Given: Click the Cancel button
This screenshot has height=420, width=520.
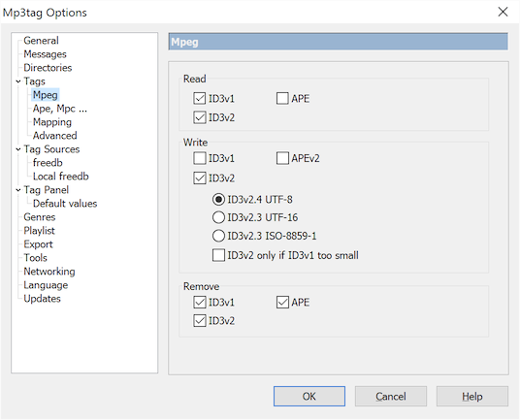Looking at the screenshot, I should coord(391,396).
